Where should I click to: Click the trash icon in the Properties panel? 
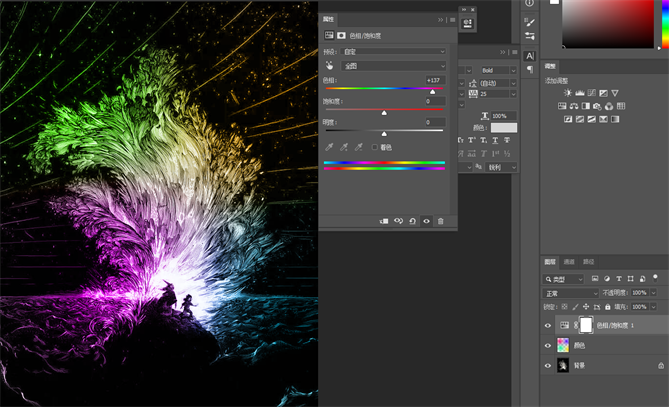point(440,221)
